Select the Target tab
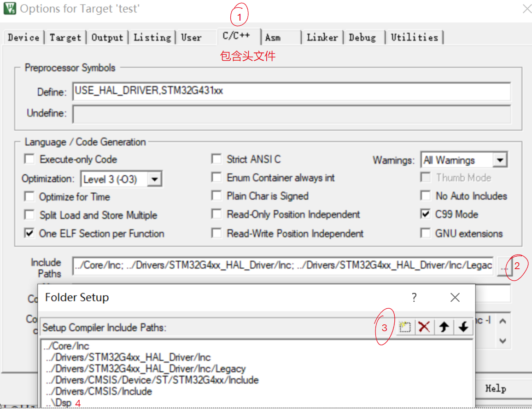The width and height of the screenshot is (532, 409). (65, 38)
